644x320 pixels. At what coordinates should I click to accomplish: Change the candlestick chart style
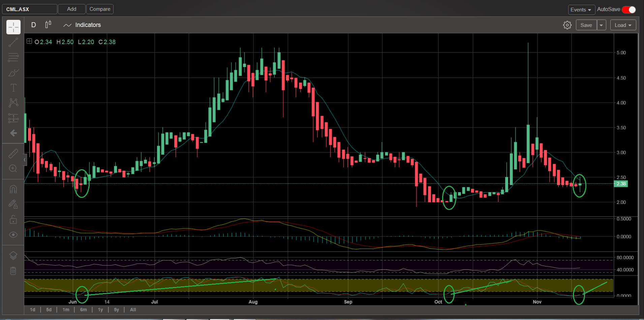48,25
